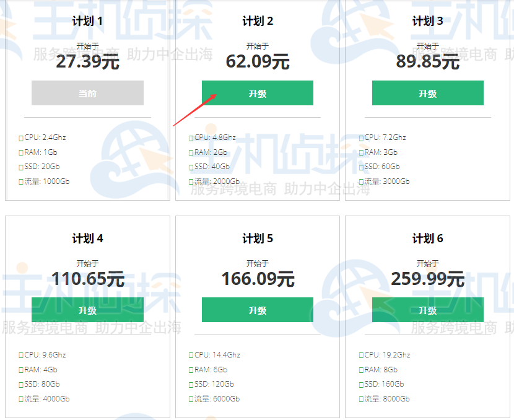Click the check icon beside SSD: 40Gb
The image size is (514, 420).
click(191, 167)
